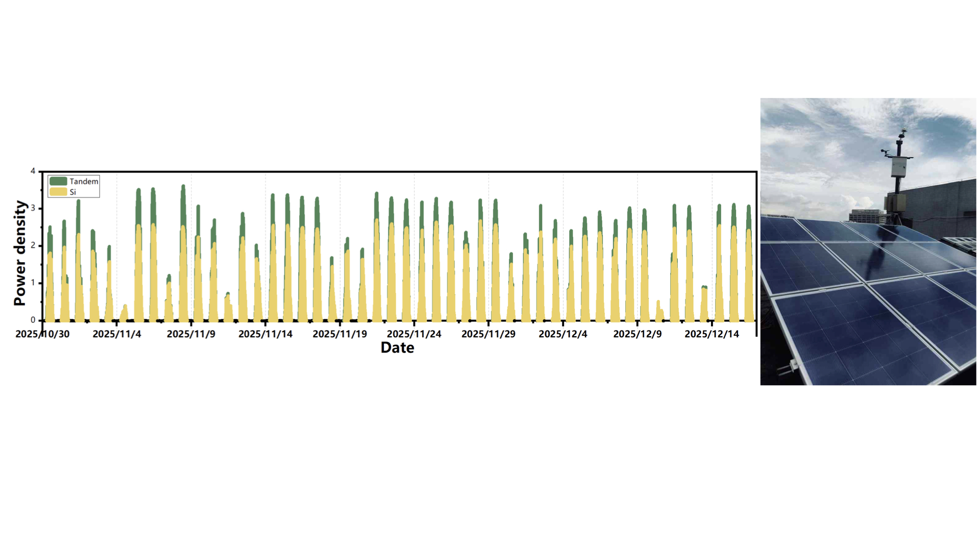The height and width of the screenshot is (551, 980).
Task: Click the 2025/11/29 date label
Action: pos(488,334)
